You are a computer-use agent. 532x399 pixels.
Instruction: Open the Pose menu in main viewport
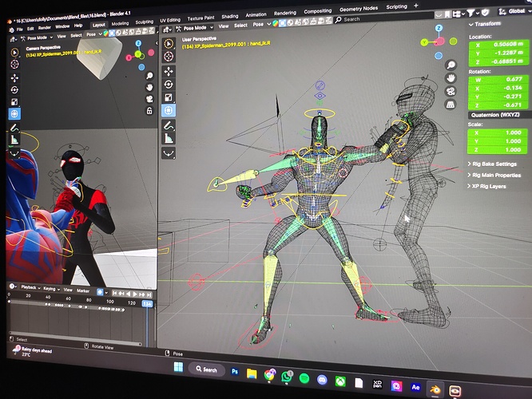tap(258, 25)
